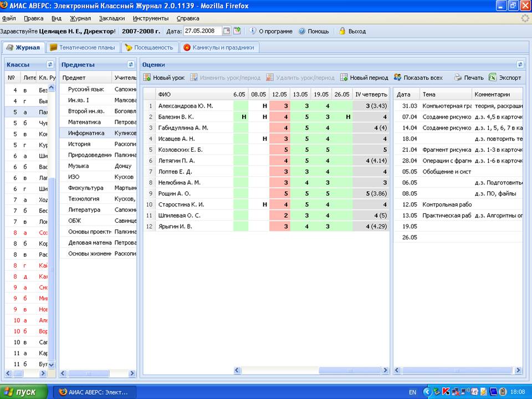
Task: Click the Помощь help button
Action: [x=314, y=31]
